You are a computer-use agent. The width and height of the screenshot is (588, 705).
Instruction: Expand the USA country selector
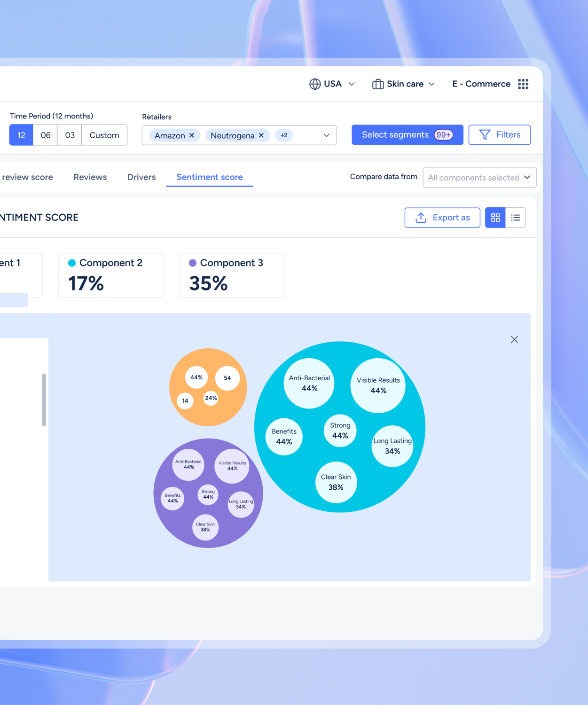tap(352, 84)
